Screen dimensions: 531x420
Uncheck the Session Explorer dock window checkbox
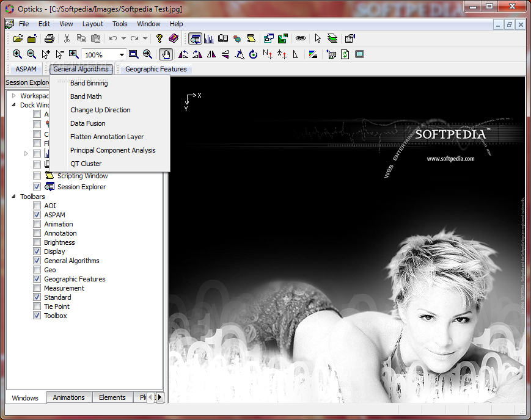(37, 187)
